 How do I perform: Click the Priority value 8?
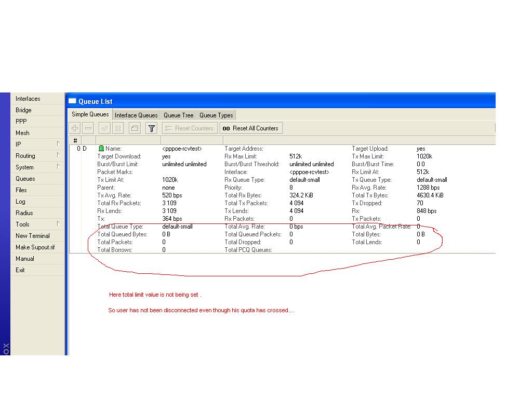[291, 188]
